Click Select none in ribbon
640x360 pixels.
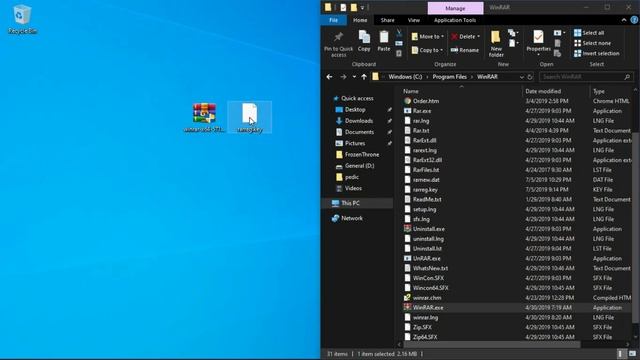click(x=592, y=43)
